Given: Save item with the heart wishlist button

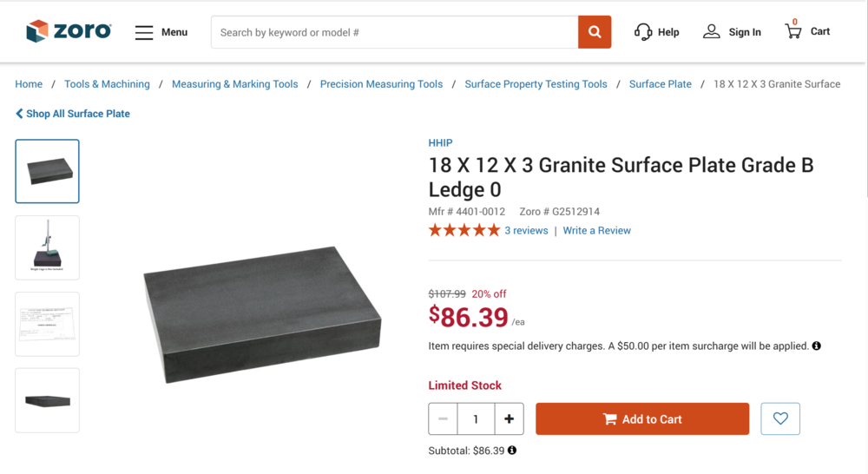Looking at the screenshot, I should pyautogui.click(x=780, y=419).
